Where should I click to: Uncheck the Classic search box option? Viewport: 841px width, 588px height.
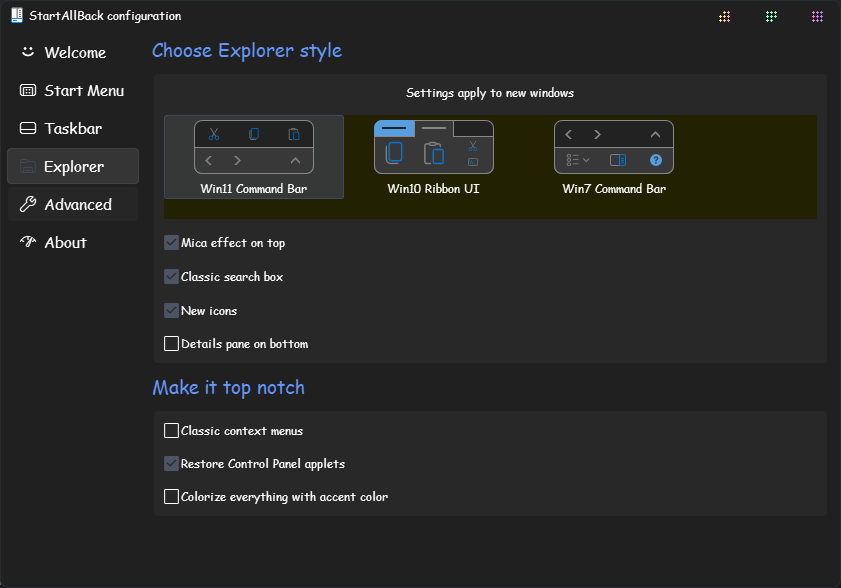tap(171, 277)
